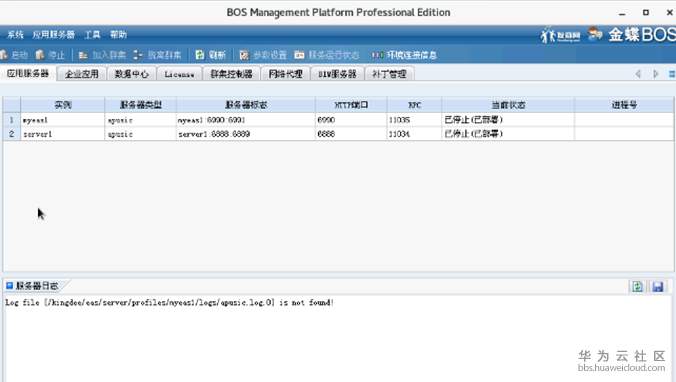Select the myeas1 instance cell

point(63,120)
